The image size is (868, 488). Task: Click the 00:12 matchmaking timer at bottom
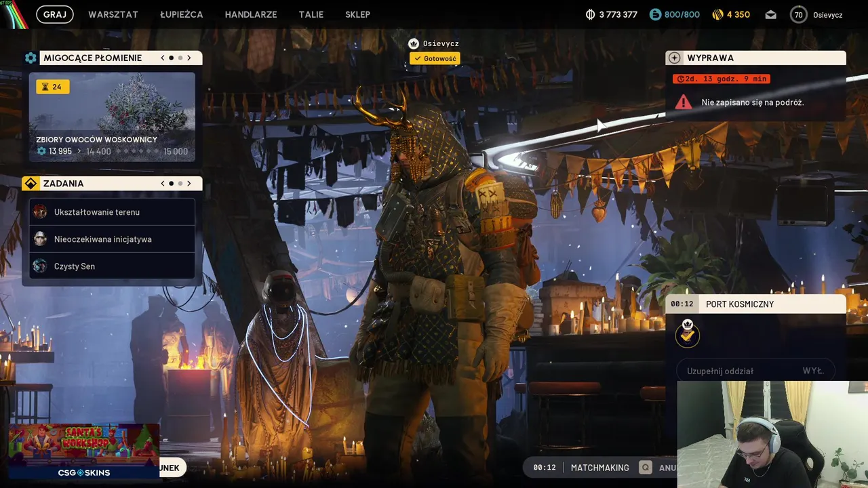545,468
